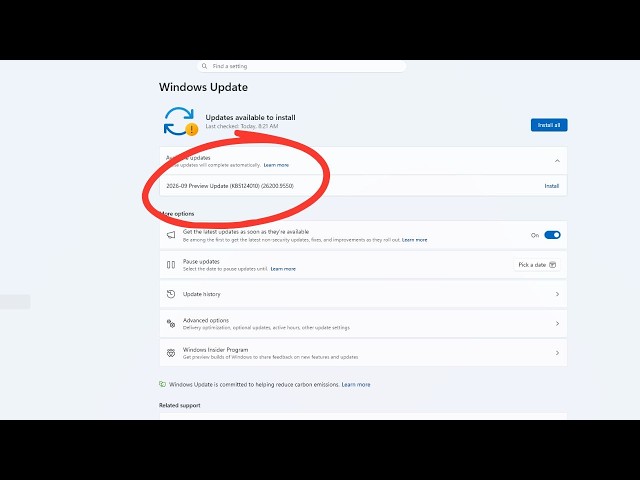Click the Windows Update sync status icon

[x=181, y=121]
